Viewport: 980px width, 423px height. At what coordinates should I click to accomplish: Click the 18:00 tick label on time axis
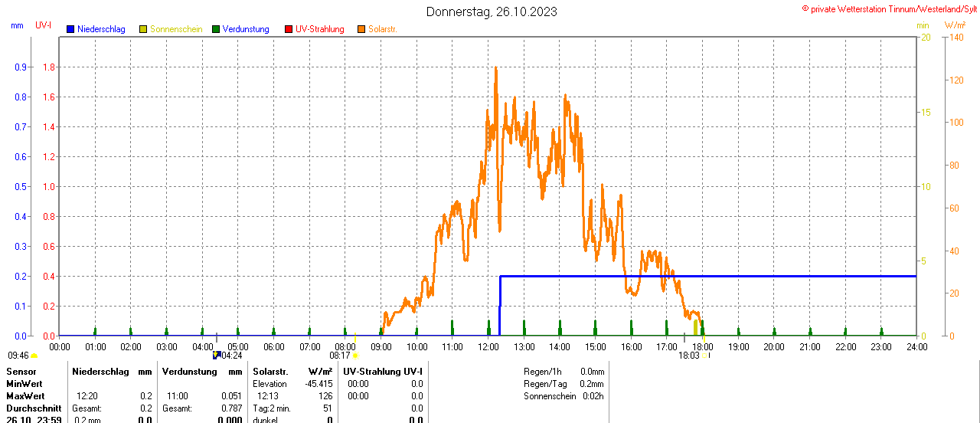[x=702, y=346]
